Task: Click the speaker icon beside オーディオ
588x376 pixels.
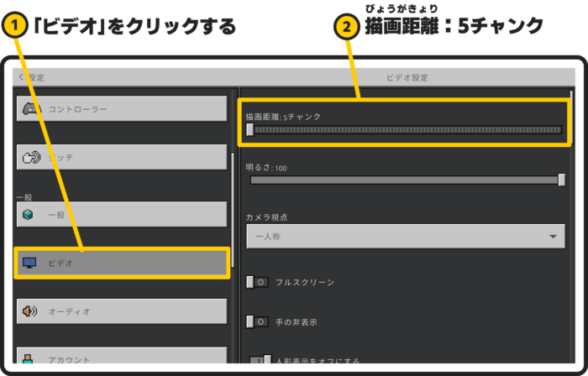Action: pos(30,311)
